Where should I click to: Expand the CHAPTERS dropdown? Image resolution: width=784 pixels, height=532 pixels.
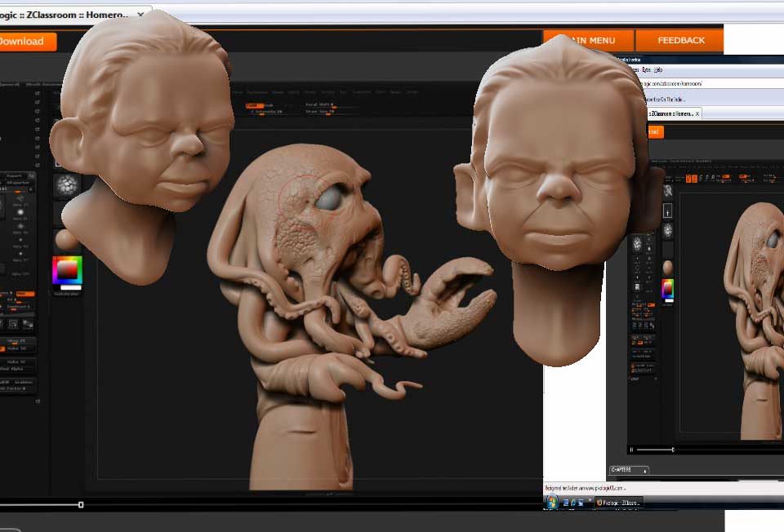[629, 470]
